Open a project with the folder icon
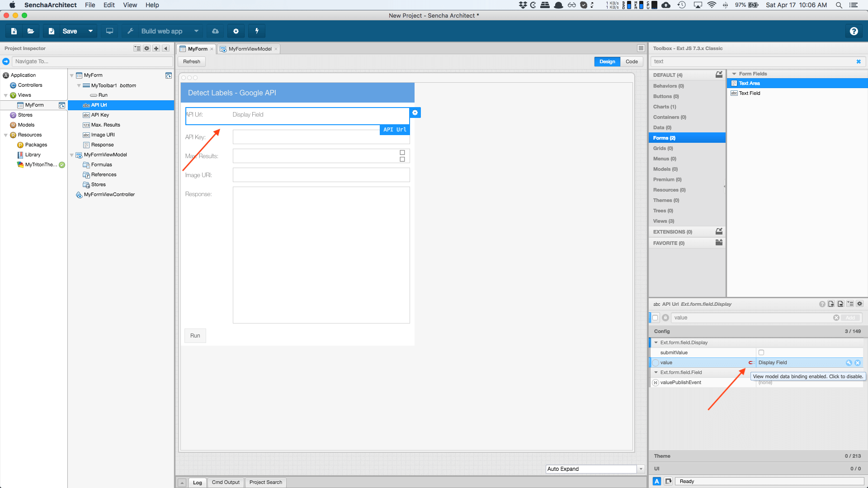Image resolution: width=868 pixels, height=488 pixels. (x=31, y=31)
